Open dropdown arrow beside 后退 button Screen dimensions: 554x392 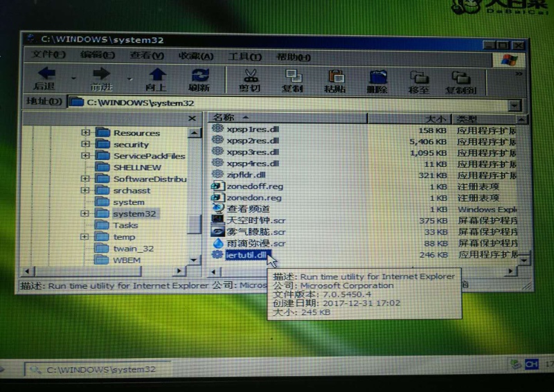(x=73, y=78)
